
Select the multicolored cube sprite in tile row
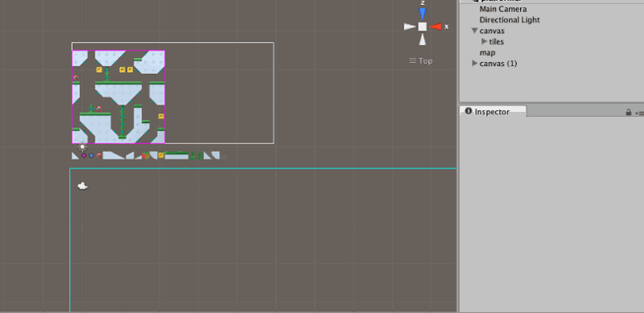[x=146, y=155]
